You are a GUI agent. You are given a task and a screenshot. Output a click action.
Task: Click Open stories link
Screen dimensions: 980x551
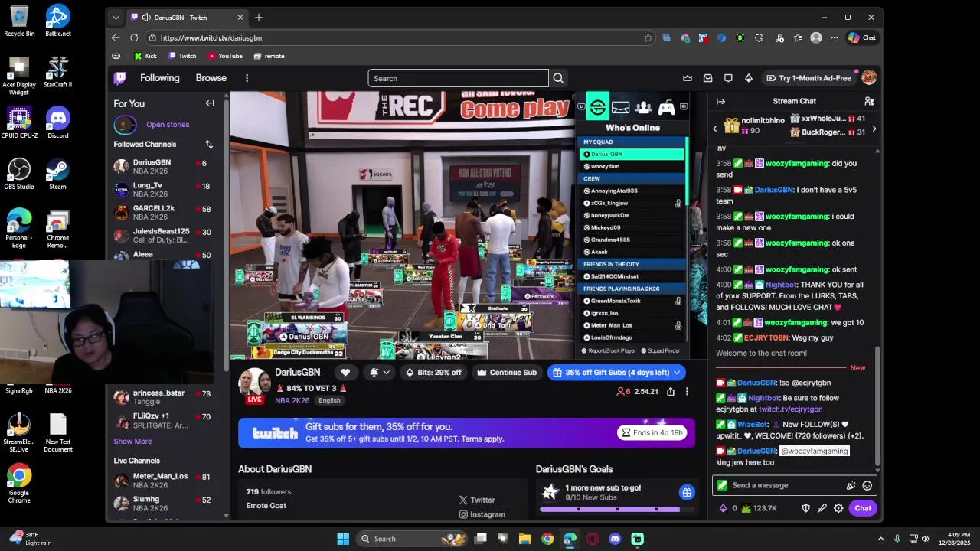click(168, 124)
